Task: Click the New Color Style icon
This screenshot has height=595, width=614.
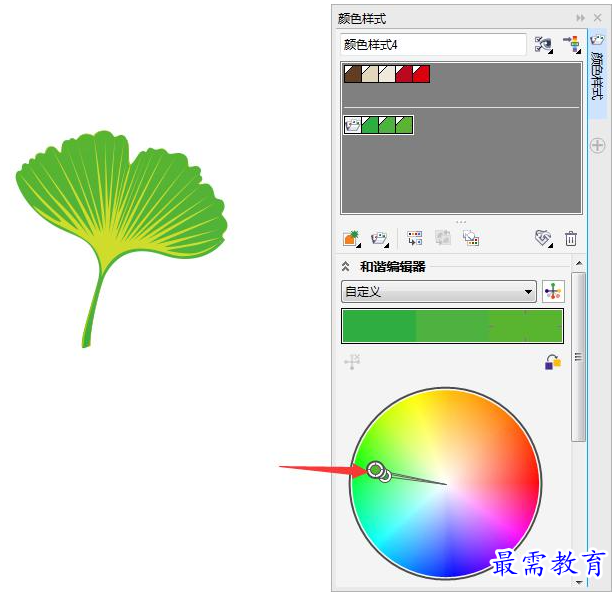Action: tap(351, 239)
